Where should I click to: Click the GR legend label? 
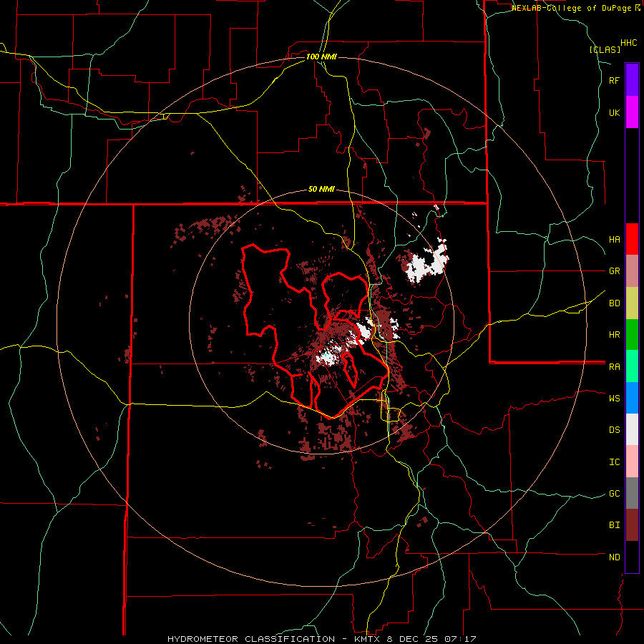(614, 271)
